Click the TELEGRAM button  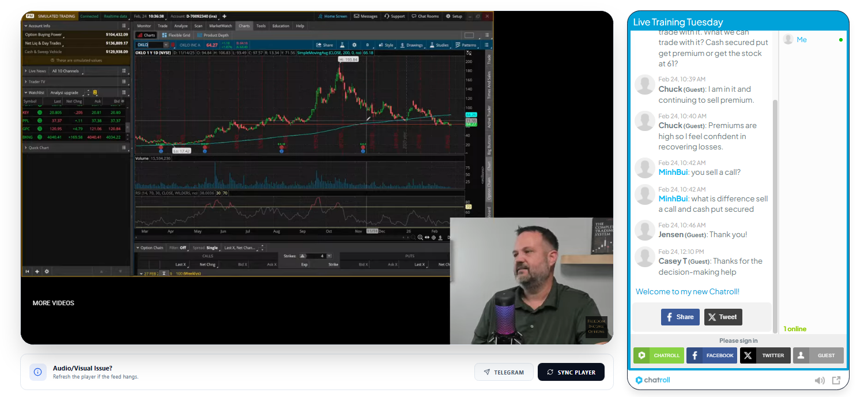click(504, 372)
